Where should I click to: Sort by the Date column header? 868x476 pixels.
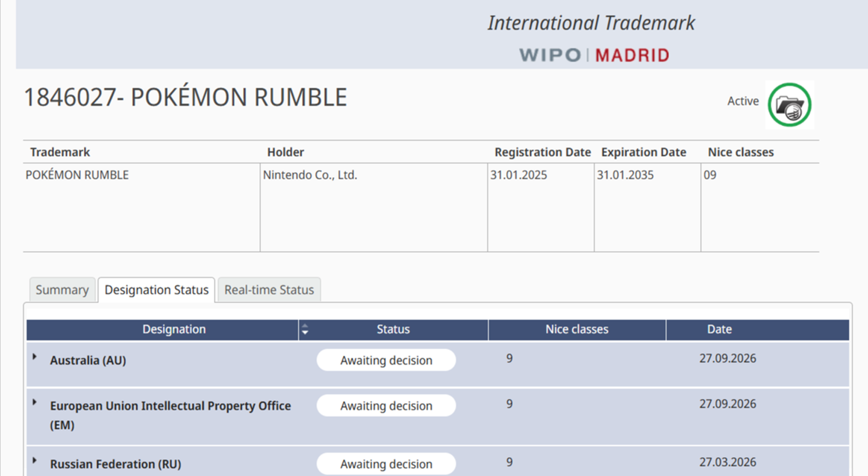(719, 329)
